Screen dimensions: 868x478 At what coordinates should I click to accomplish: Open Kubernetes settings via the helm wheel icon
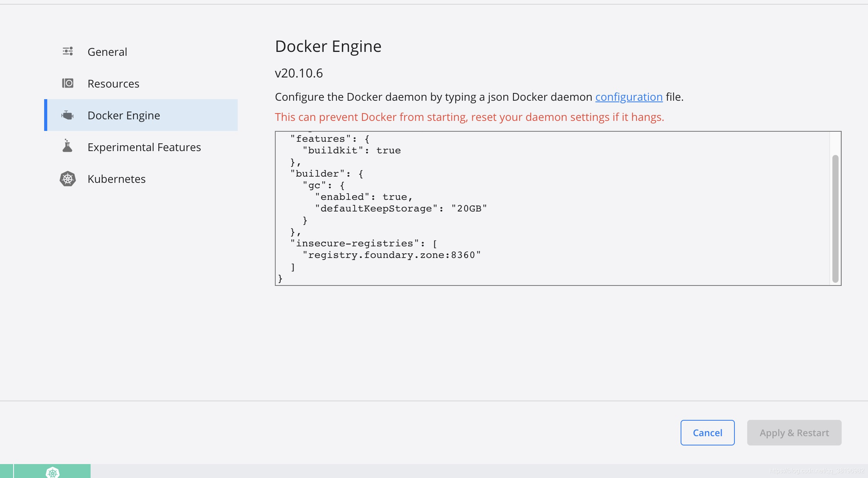pyautogui.click(x=68, y=179)
